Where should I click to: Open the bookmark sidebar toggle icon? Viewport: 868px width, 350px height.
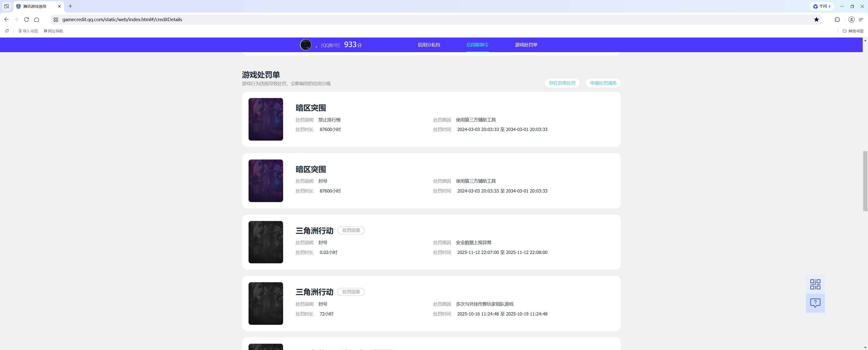(7, 31)
